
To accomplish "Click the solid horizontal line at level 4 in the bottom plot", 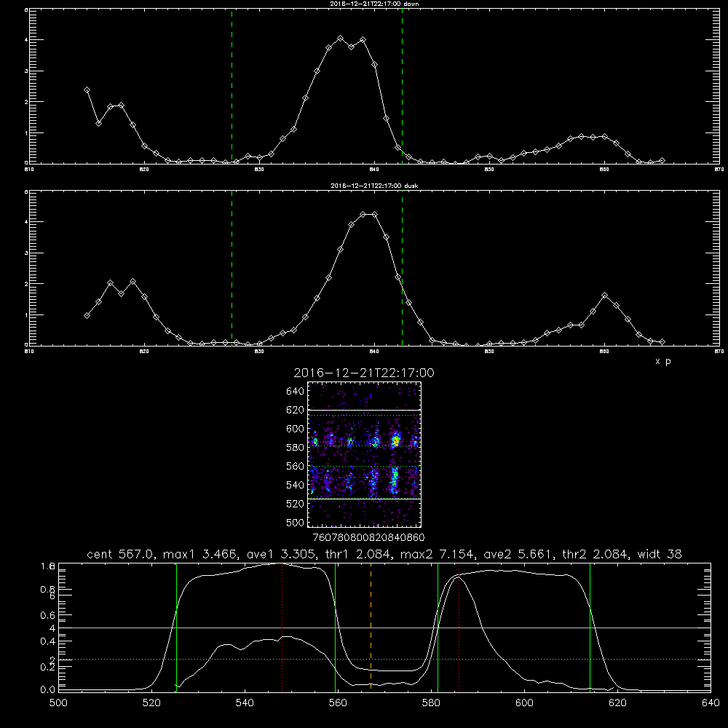I will (x=384, y=628).
